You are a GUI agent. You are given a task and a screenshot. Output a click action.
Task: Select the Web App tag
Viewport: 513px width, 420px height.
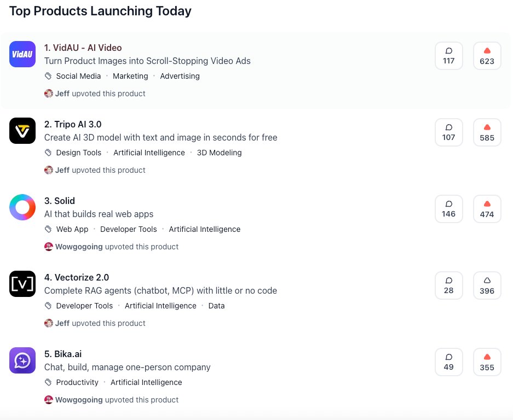72,229
